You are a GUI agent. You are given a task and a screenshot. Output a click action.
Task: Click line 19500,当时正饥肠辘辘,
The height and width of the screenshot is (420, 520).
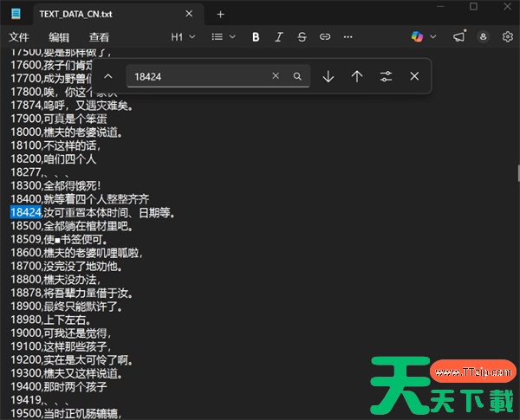(66, 414)
